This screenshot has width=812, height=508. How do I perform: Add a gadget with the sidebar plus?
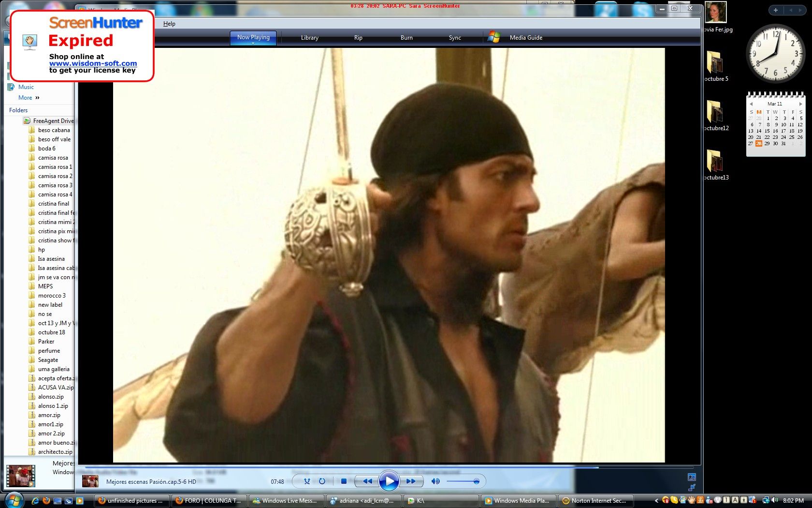click(x=776, y=10)
